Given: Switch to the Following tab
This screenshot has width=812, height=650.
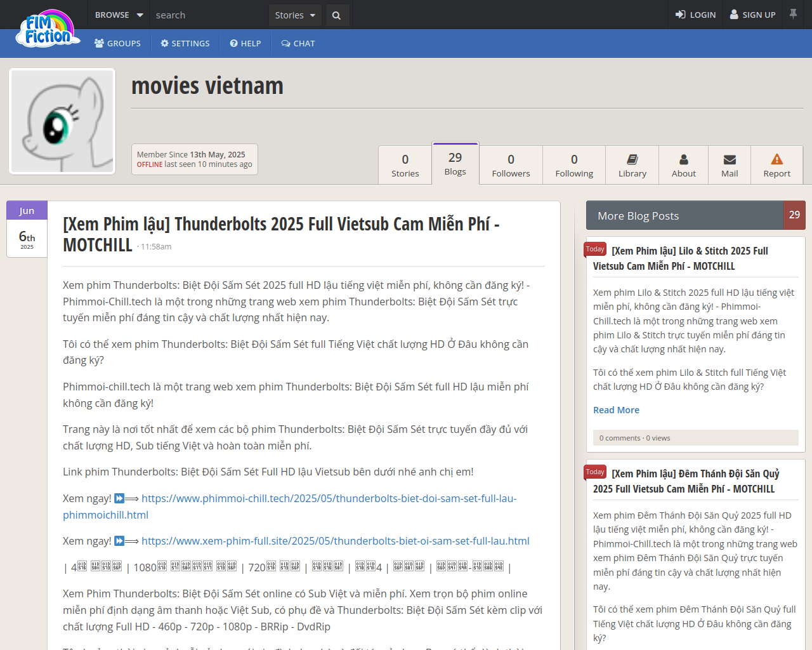Looking at the screenshot, I should [574, 165].
